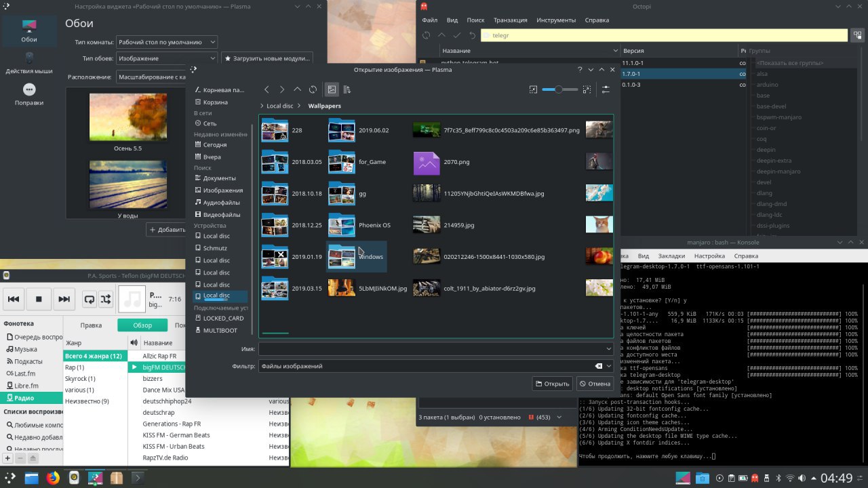Open MULTIBOOT device in places panel
Image resolution: width=868 pixels, height=488 pixels.
(220, 330)
